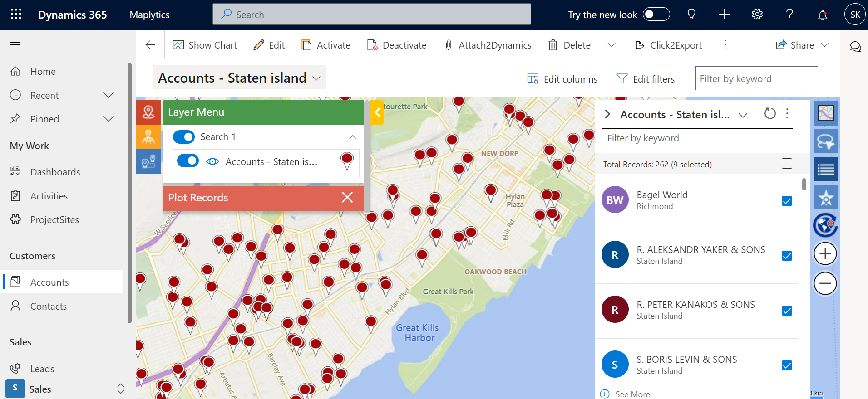868x399 pixels.
Task: Open the blue route directions icon
Action: click(x=148, y=161)
